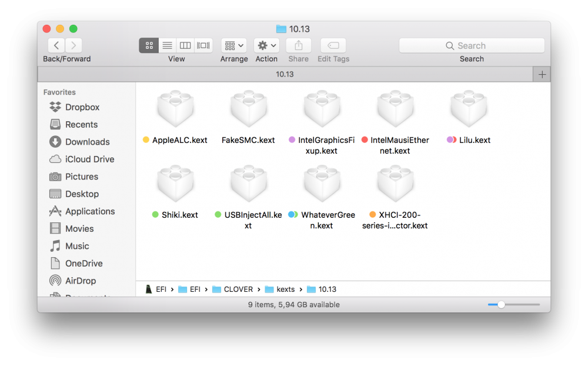Select the IntelMausiEthernet.kext file icon
Viewport: 588px width, 366px height.
pyautogui.click(x=395, y=109)
